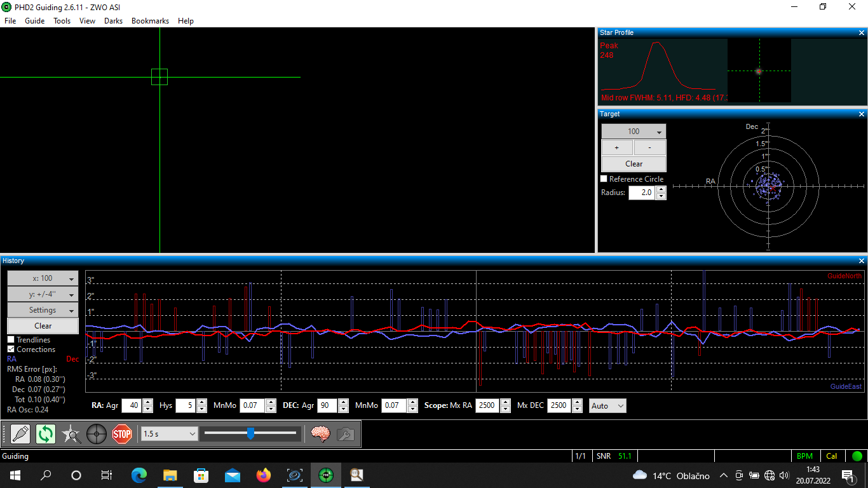Click the plus zoom button in Target panel
Screen dimensions: 868x488
[617, 147]
